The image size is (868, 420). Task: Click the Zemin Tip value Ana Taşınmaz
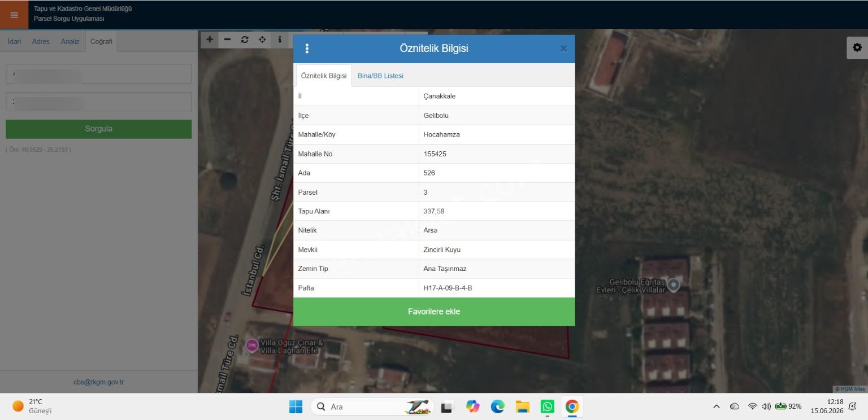[x=445, y=269]
